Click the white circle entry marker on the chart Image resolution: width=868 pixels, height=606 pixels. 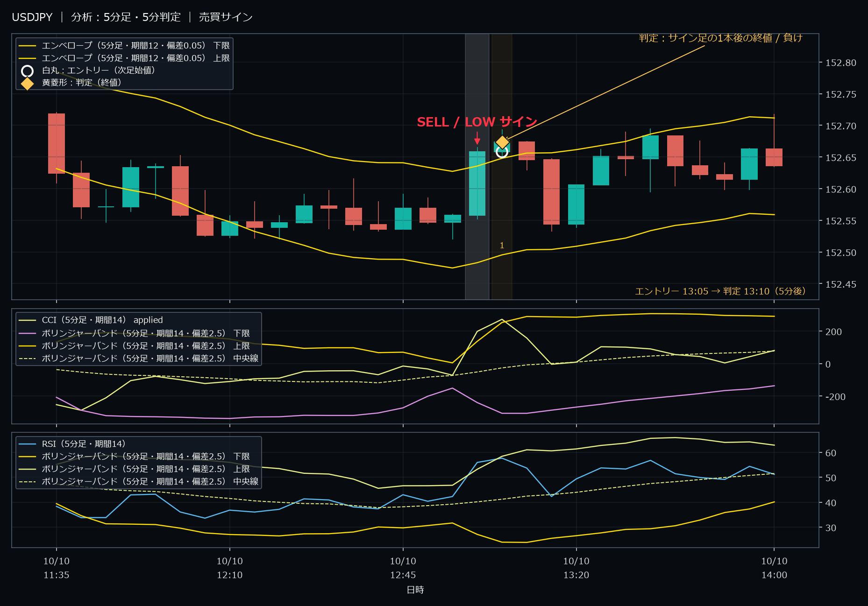(x=502, y=152)
